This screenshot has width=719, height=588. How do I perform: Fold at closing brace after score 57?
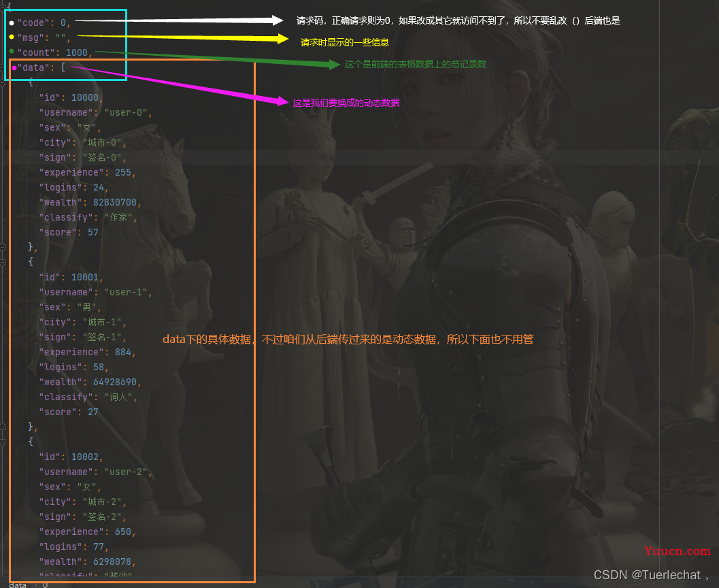click(2, 247)
